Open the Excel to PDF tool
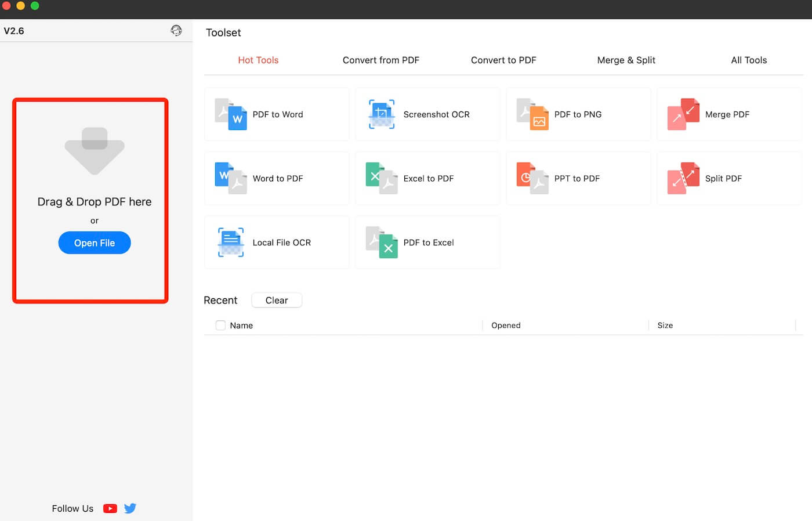The image size is (812, 521). tap(427, 178)
